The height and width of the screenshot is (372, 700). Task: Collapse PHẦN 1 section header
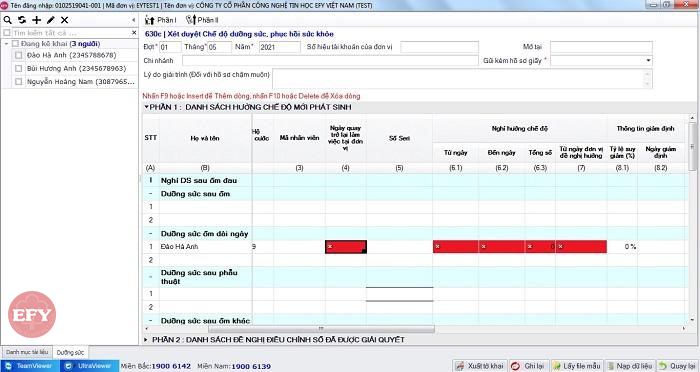(146, 107)
